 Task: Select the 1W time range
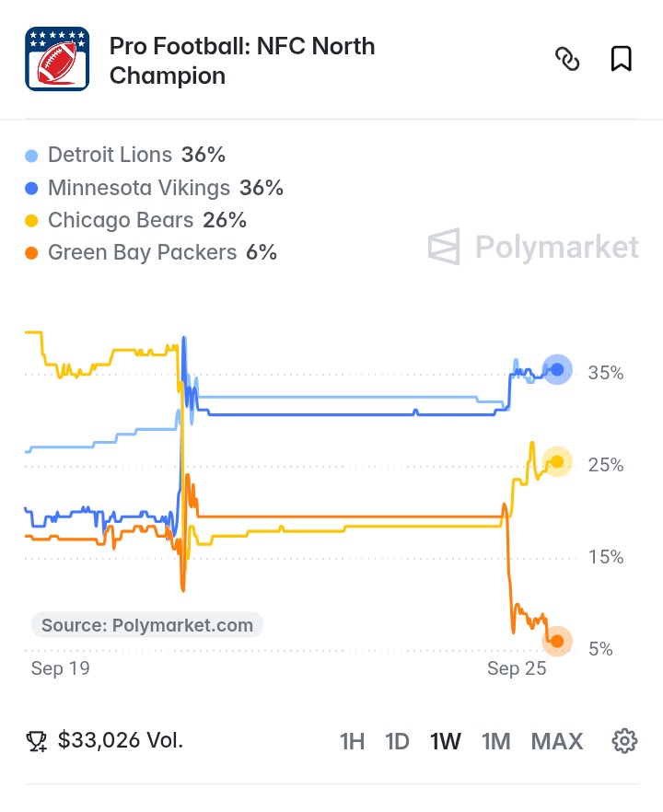click(x=445, y=741)
